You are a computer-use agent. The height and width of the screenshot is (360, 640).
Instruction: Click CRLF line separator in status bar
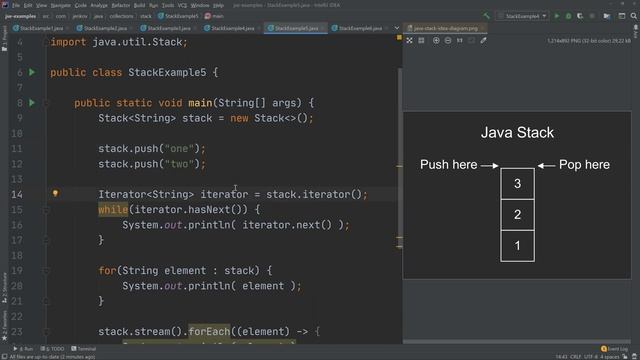(x=576, y=357)
